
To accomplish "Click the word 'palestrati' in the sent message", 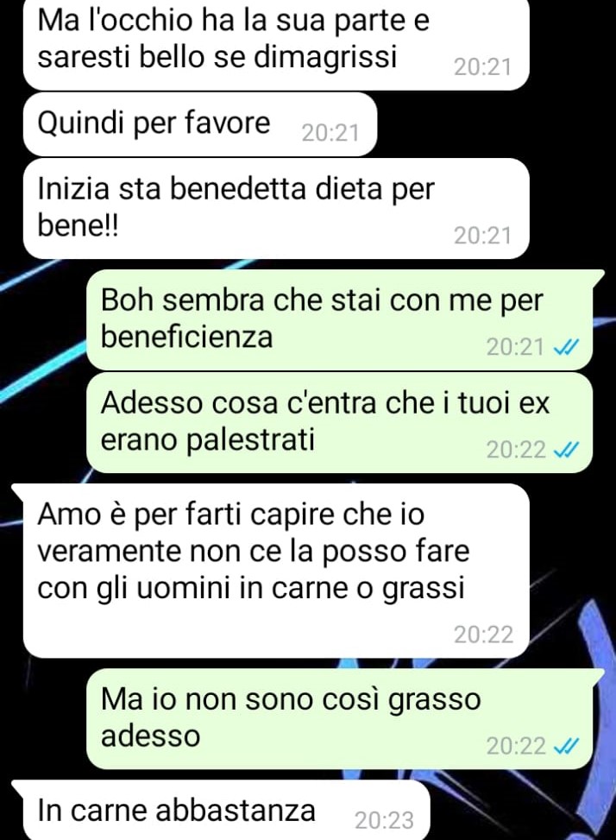I will click(x=208, y=440).
